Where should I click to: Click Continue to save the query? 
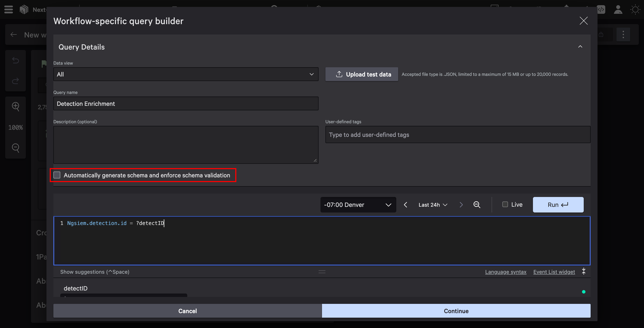click(456, 311)
